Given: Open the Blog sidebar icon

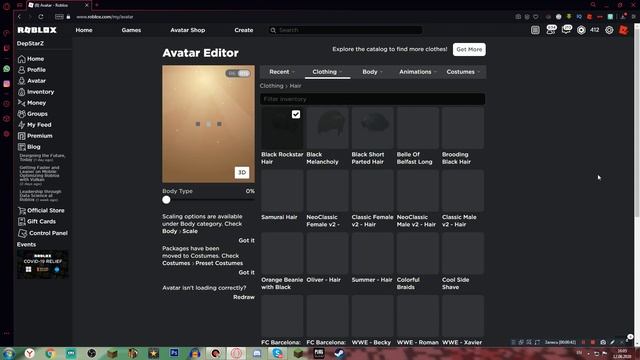Looking at the screenshot, I should coord(22,147).
